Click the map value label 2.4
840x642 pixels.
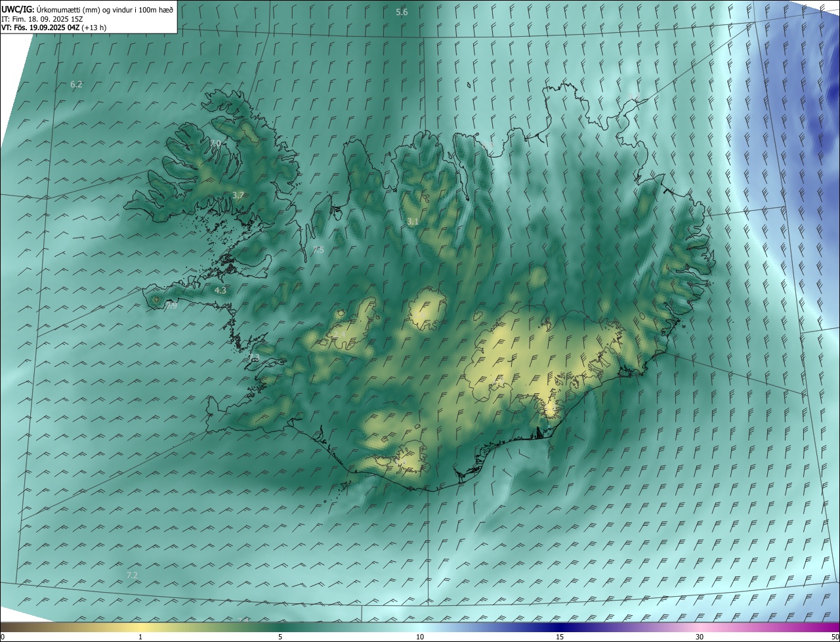339,335
